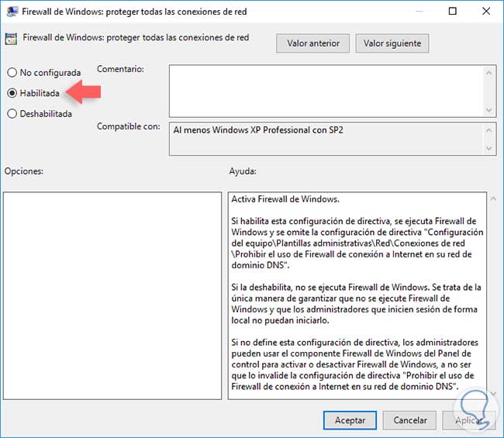Viewport: 504px width, 438px height.
Task: Click the Opciones: label
Action: [24, 171]
